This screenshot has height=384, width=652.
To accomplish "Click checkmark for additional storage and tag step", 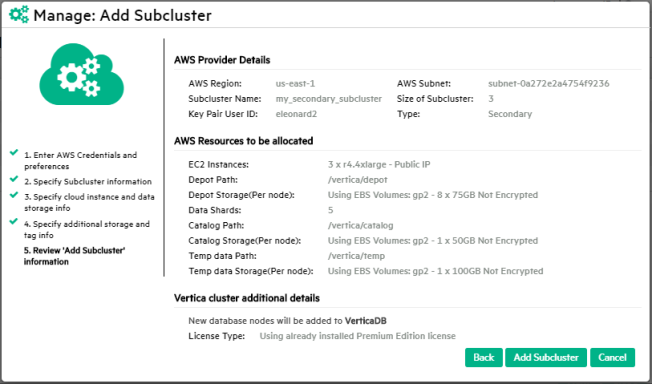I will click(14, 221).
